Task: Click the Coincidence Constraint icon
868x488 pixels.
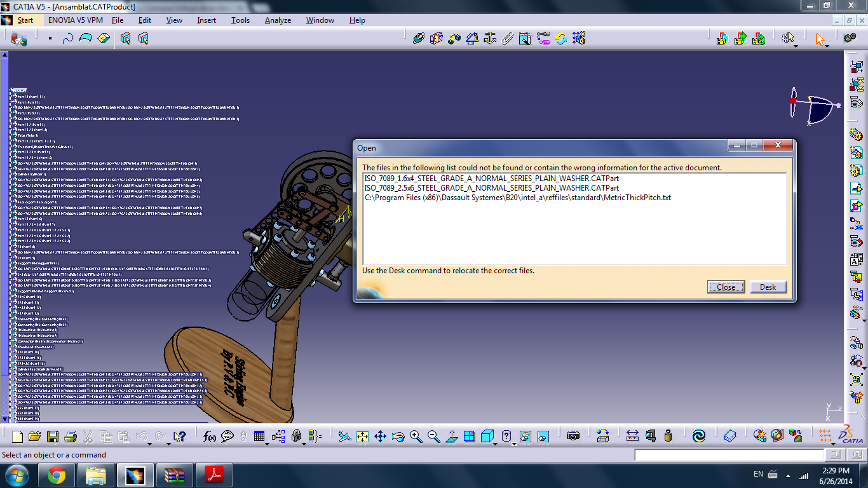Action: click(x=418, y=38)
